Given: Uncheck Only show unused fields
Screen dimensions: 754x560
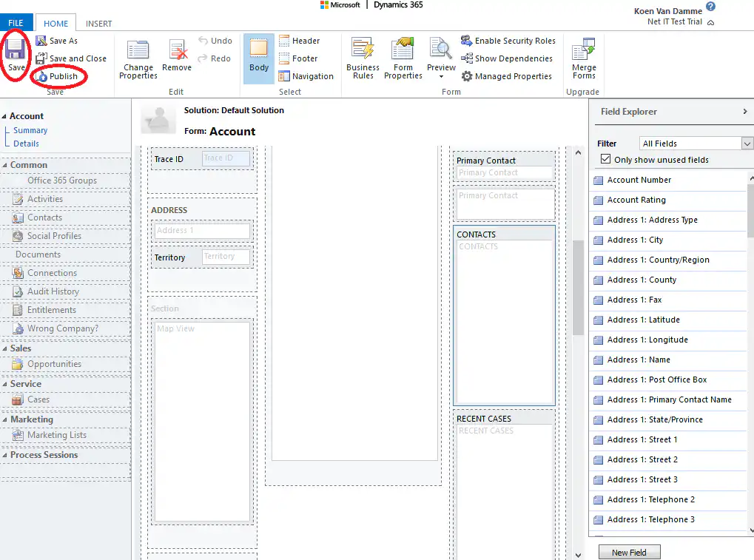Looking at the screenshot, I should [x=606, y=160].
